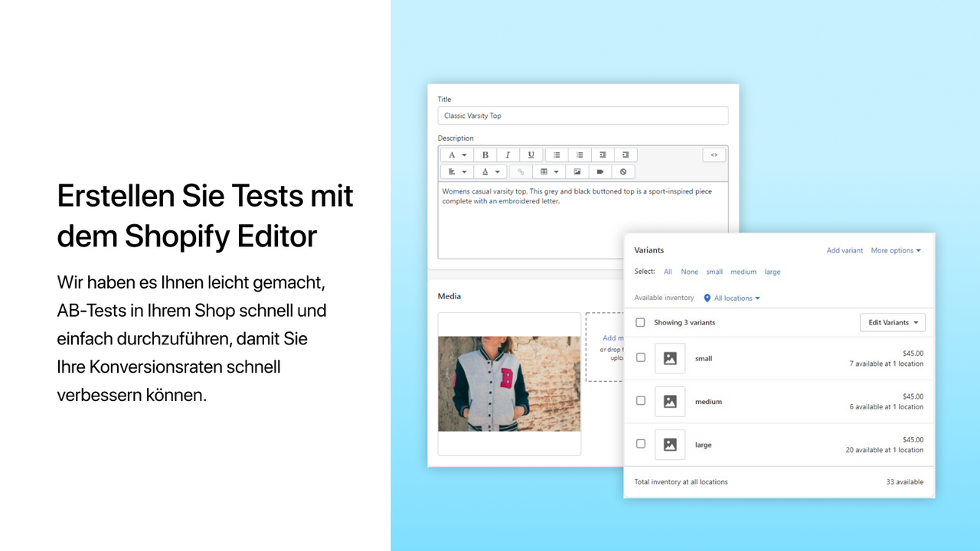Select All variants link
980x551 pixels.
[668, 272]
